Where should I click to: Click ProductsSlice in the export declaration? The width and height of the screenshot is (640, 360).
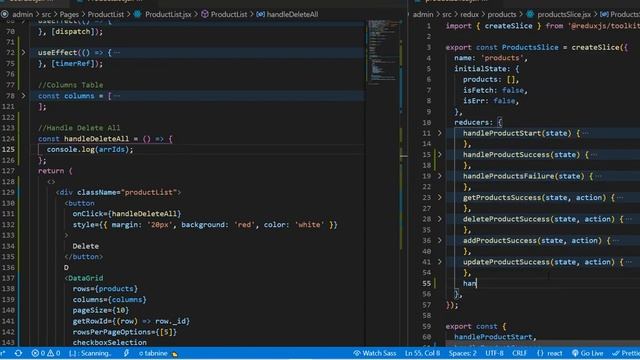530,47
